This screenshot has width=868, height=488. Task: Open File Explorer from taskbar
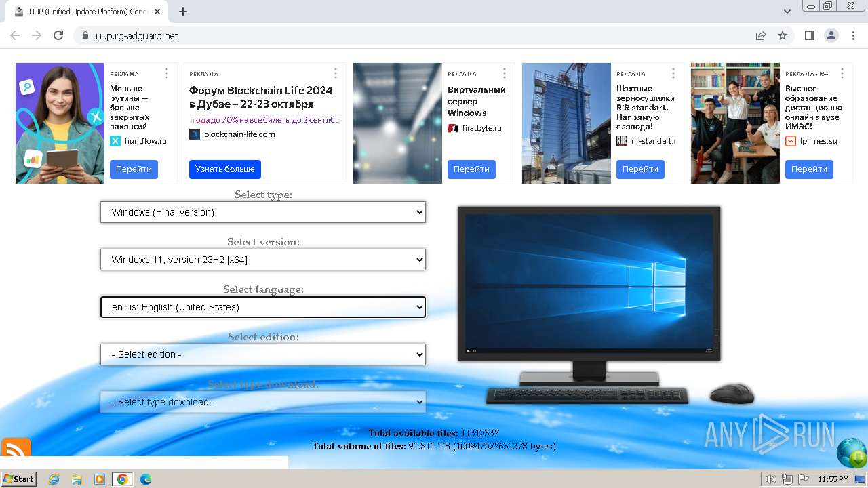click(x=77, y=479)
